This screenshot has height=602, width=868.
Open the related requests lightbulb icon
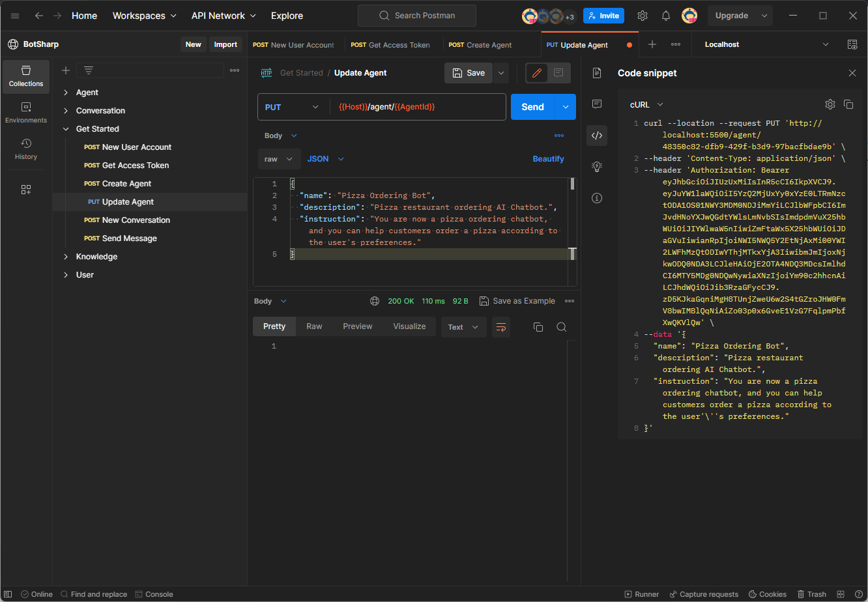coord(597,167)
